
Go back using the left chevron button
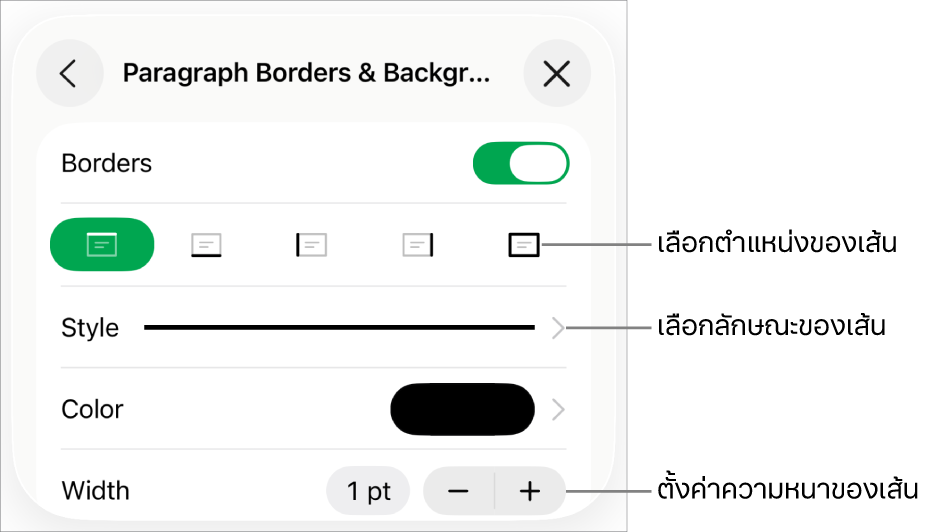(x=70, y=73)
